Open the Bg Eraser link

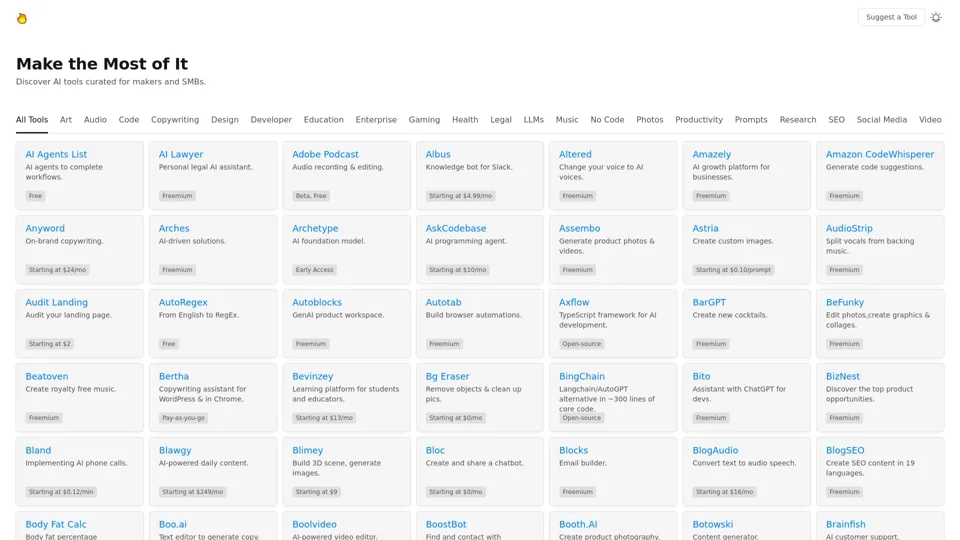448,377
